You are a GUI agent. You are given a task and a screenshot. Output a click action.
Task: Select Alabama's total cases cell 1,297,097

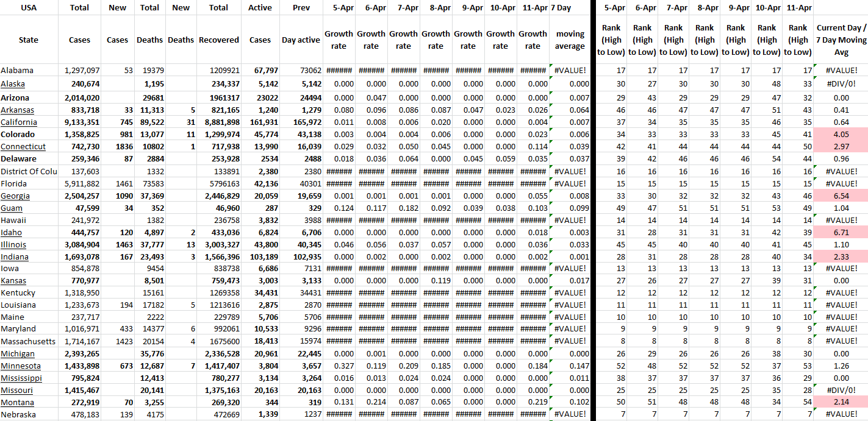point(80,71)
